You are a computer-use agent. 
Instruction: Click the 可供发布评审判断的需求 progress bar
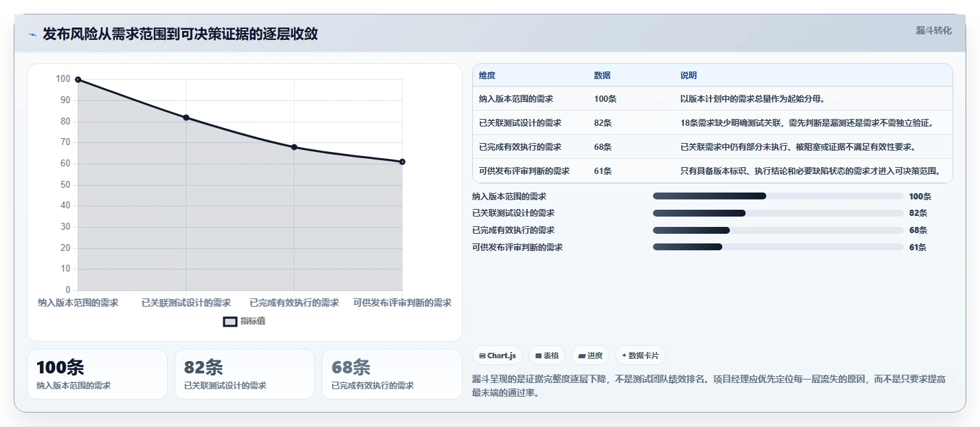pos(778,247)
